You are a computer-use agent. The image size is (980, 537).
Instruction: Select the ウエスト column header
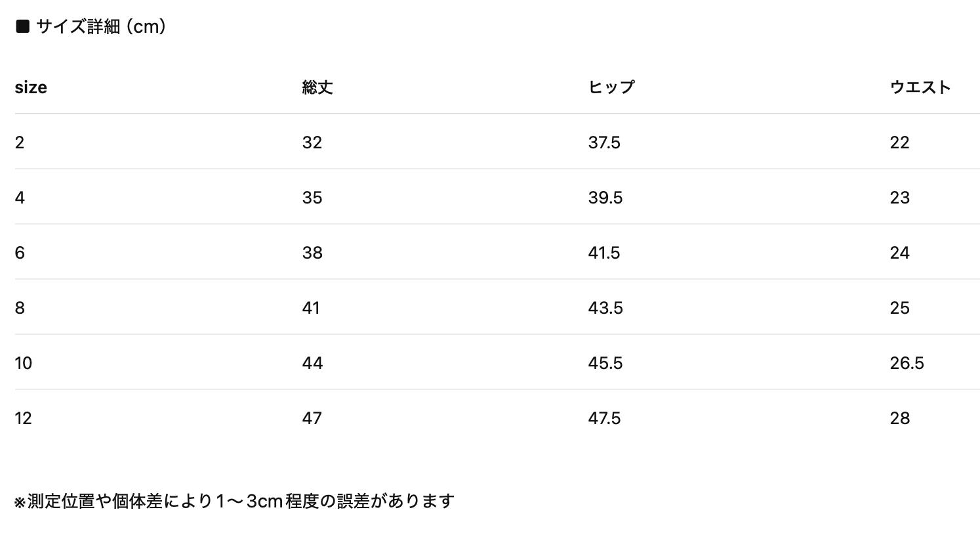click(920, 87)
